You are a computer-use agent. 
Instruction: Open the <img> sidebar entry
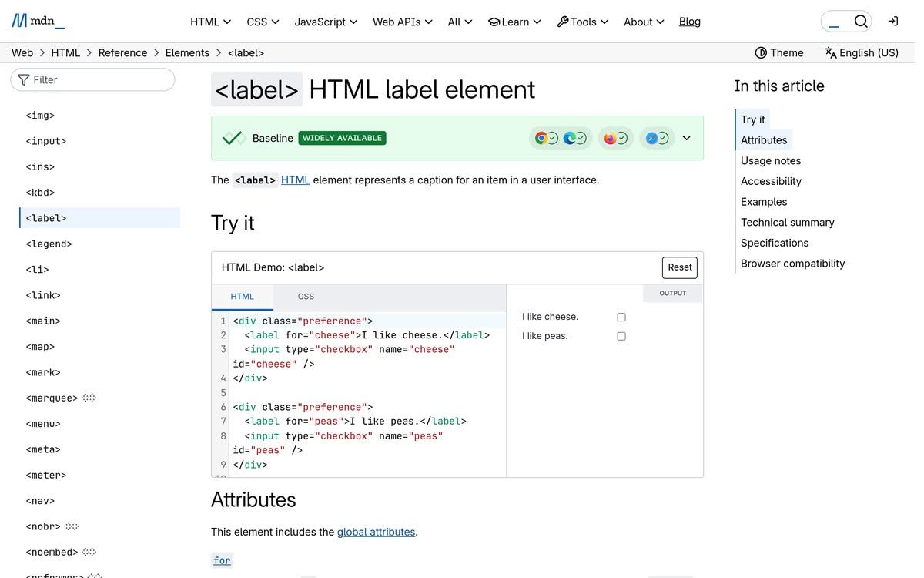click(40, 115)
